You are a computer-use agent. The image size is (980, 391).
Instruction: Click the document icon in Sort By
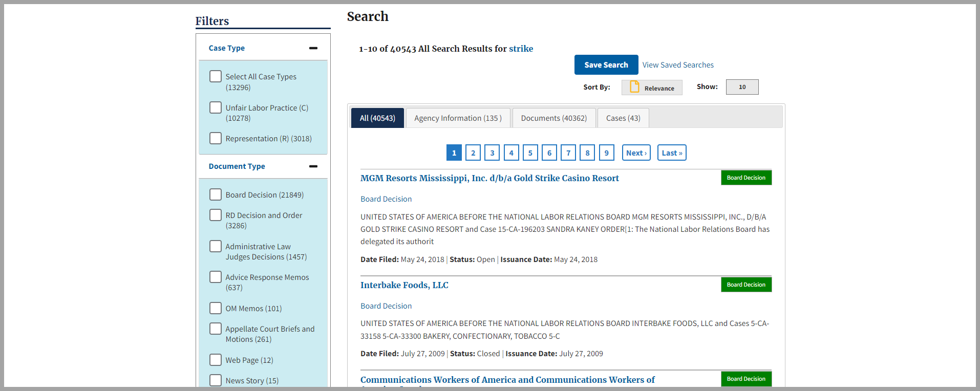634,87
